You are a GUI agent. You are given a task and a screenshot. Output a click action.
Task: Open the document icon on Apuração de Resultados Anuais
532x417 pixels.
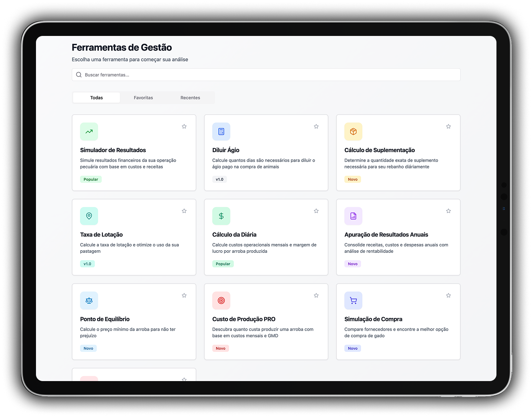point(353,216)
